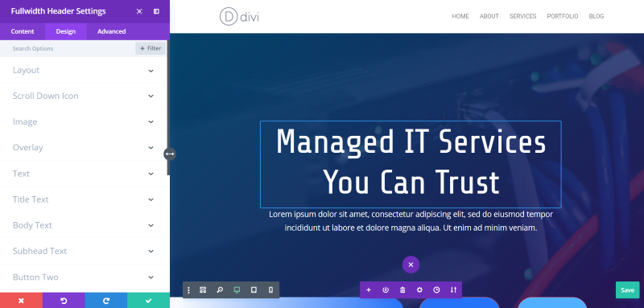Expand the Image section
Image resolution: width=644 pixels, height=308 pixels.
[84, 121]
